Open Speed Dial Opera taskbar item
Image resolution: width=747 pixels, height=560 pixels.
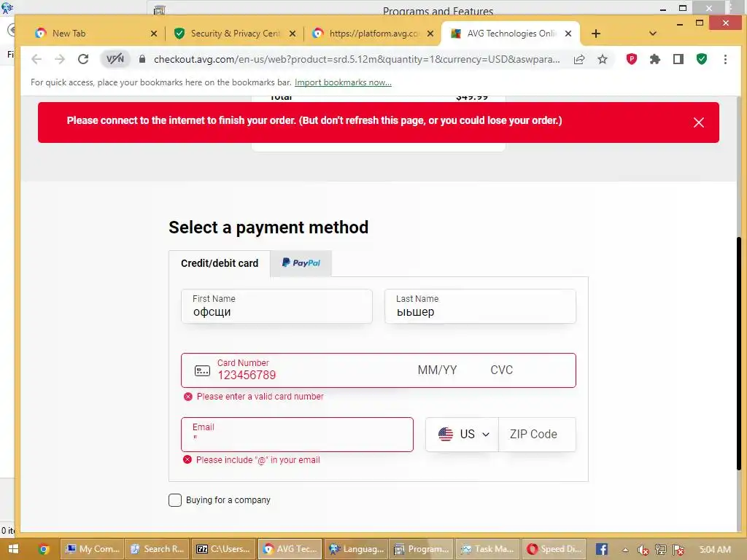(x=554, y=549)
